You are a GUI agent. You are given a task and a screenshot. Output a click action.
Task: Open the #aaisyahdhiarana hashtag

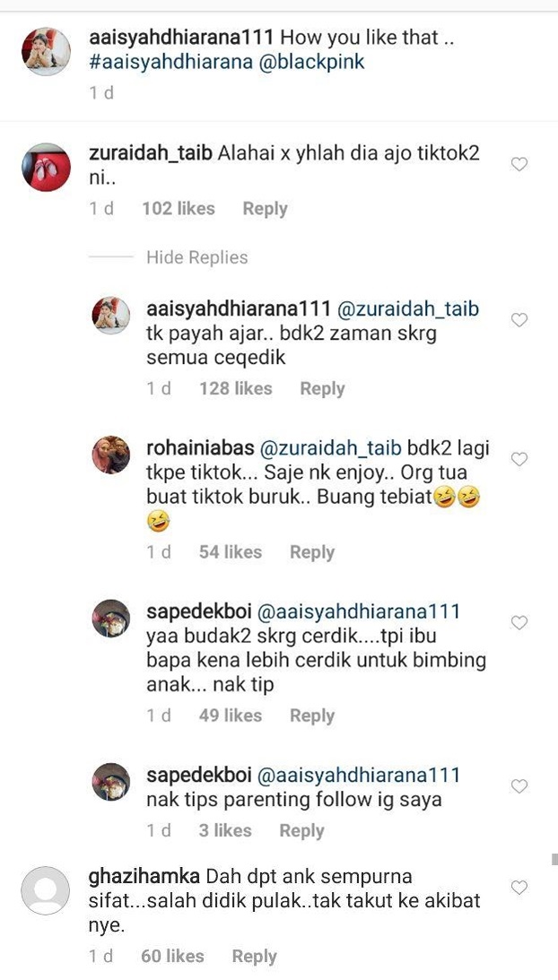169,63
